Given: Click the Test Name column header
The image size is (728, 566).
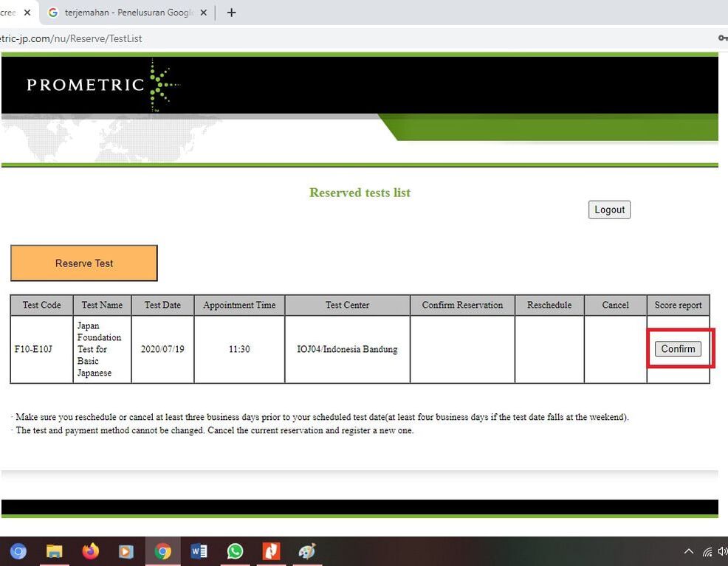Looking at the screenshot, I should [102, 305].
